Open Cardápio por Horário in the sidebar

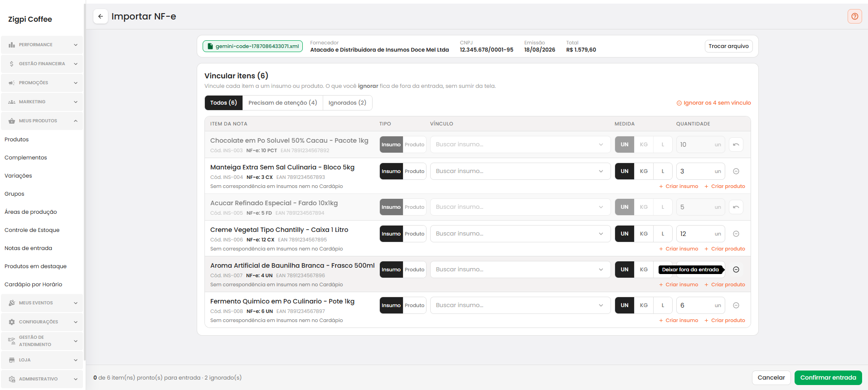[x=34, y=284]
